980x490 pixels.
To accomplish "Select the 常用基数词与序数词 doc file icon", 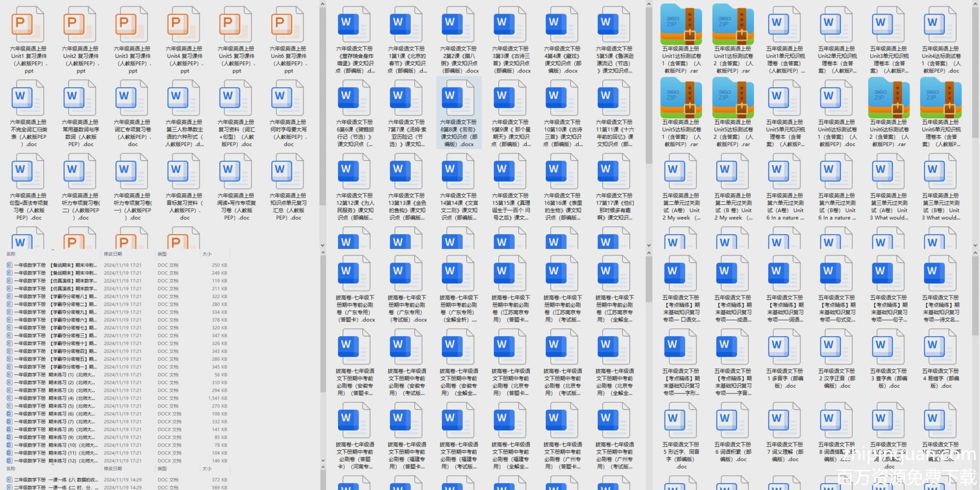I will point(80,98).
